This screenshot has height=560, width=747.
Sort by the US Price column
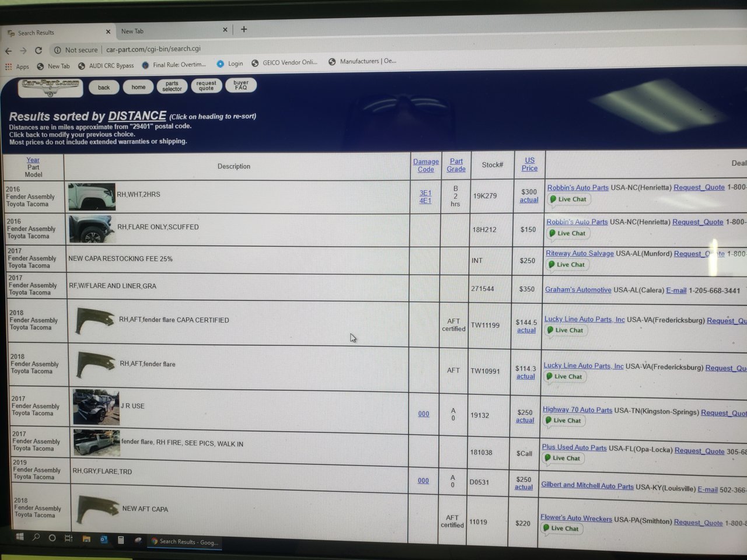click(529, 164)
